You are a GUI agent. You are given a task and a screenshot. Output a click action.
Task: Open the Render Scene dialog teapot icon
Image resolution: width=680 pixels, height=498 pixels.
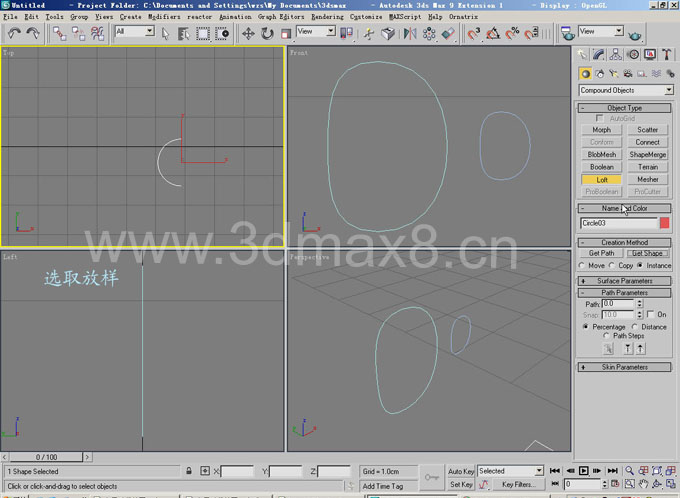pyautogui.click(x=567, y=33)
